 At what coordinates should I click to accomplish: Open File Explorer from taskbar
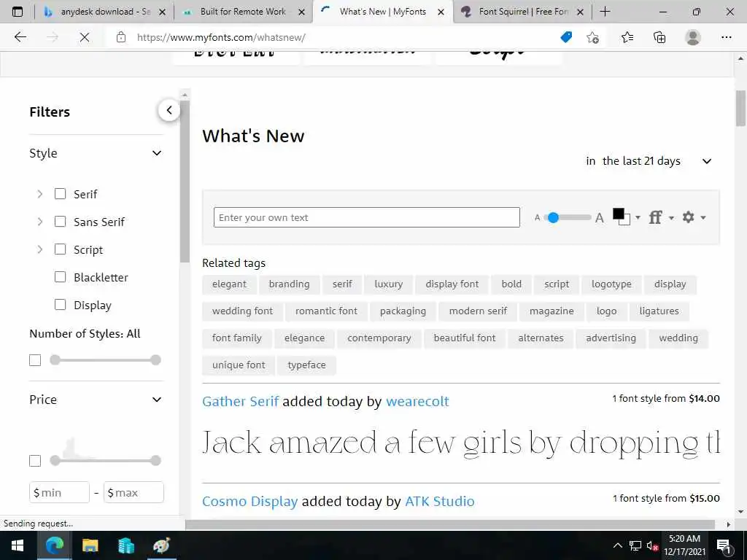pyautogui.click(x=90, y=545)
